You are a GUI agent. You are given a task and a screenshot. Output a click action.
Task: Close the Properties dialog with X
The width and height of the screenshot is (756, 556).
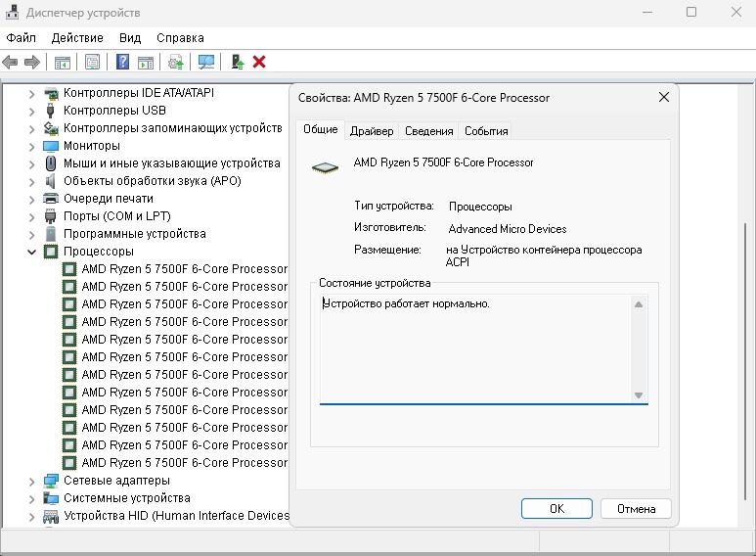click(x=664, y=97)
